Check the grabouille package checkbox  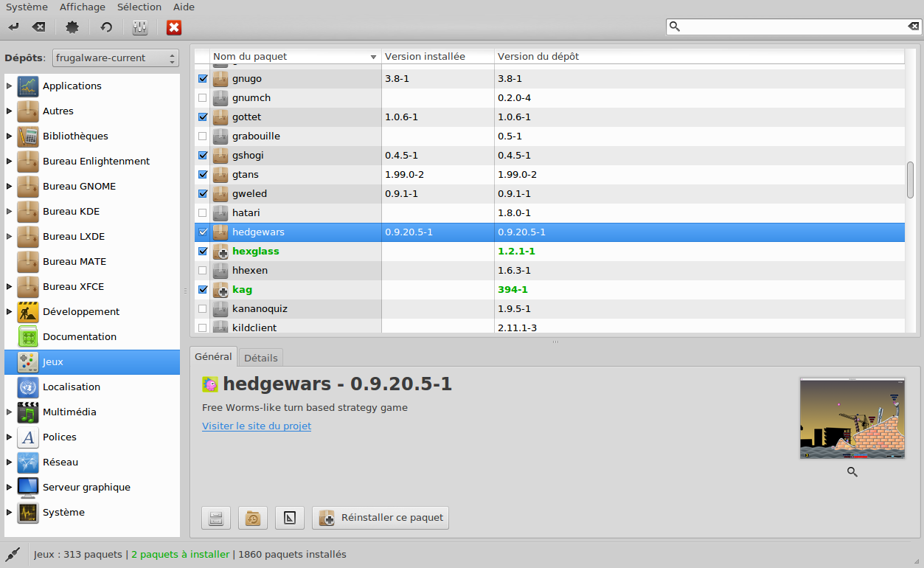(x=203, y=136)
